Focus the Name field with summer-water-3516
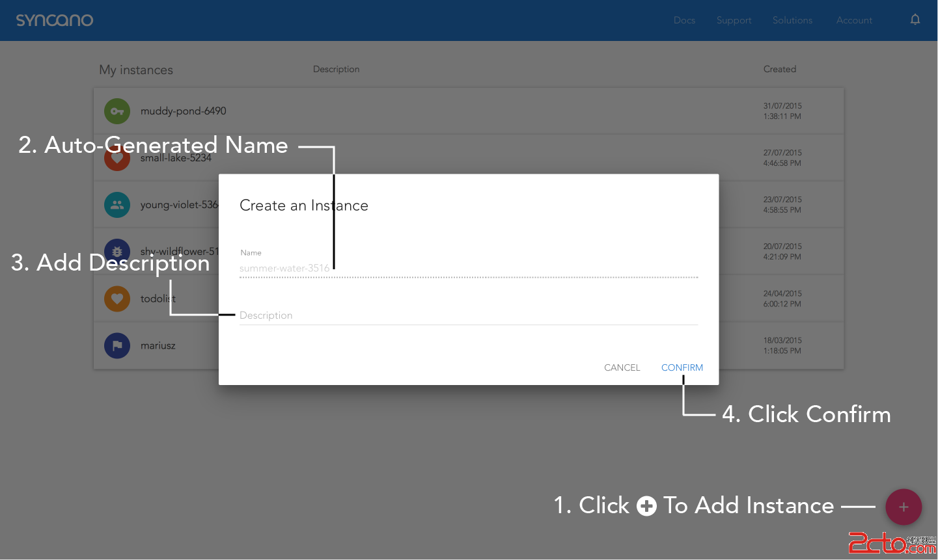This screenshot has height=560, width=938. pyautogui.click(x=469, y=268)
